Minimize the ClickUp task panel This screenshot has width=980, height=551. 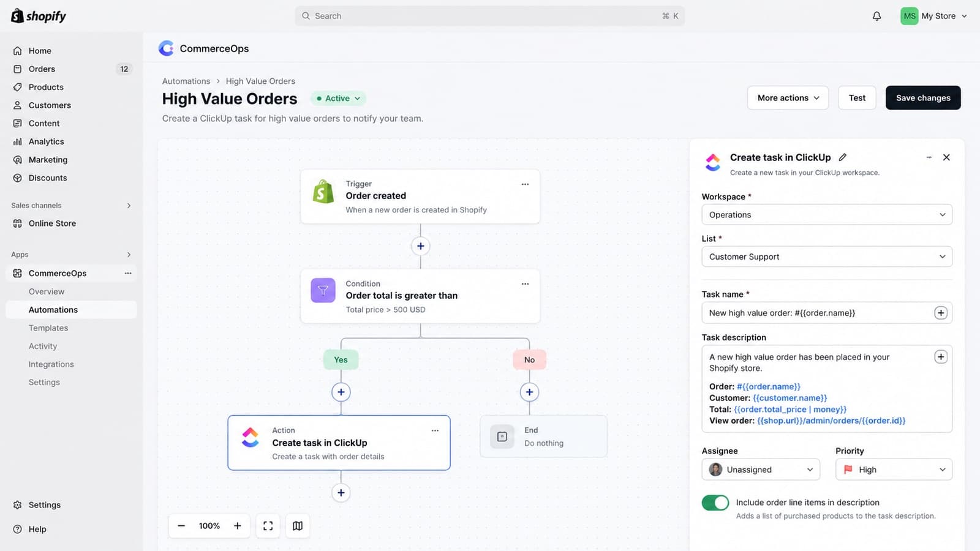point(929,157)
